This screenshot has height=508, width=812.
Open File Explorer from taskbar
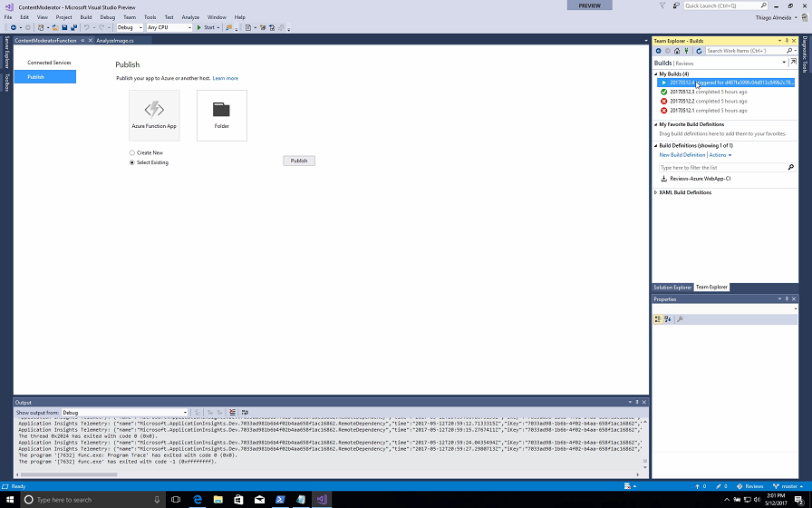pyautogui.click(x=218, y=500)
